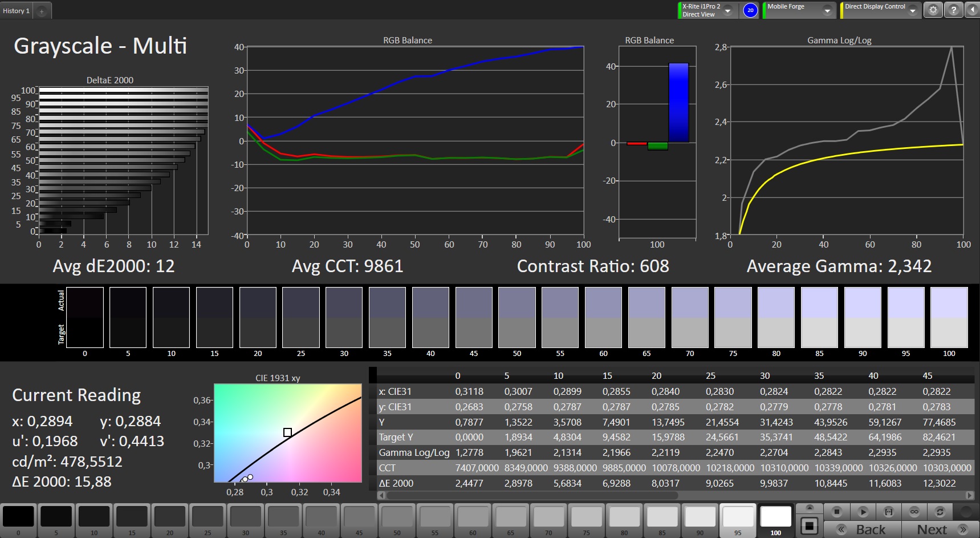Expand the Direct Display Control dropdown
This screenshot has width=980, height=538.
point(913,11)
